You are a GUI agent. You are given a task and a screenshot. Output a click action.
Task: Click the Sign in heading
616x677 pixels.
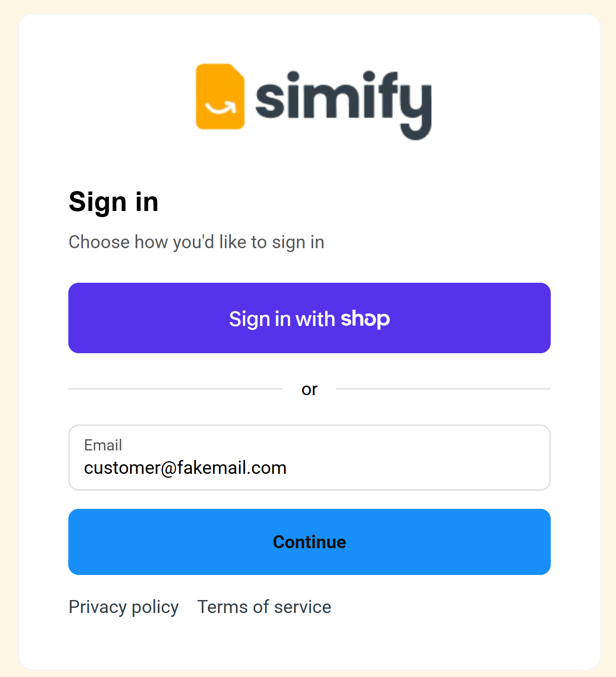coord(113,202)
